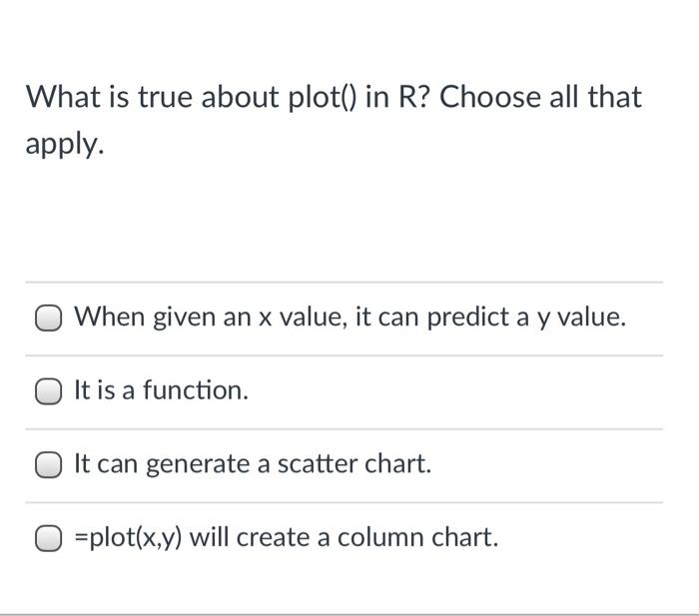Check the 'When given an x value' checkbox
Screen dimensions: 699x616
(x=49, y=318)
